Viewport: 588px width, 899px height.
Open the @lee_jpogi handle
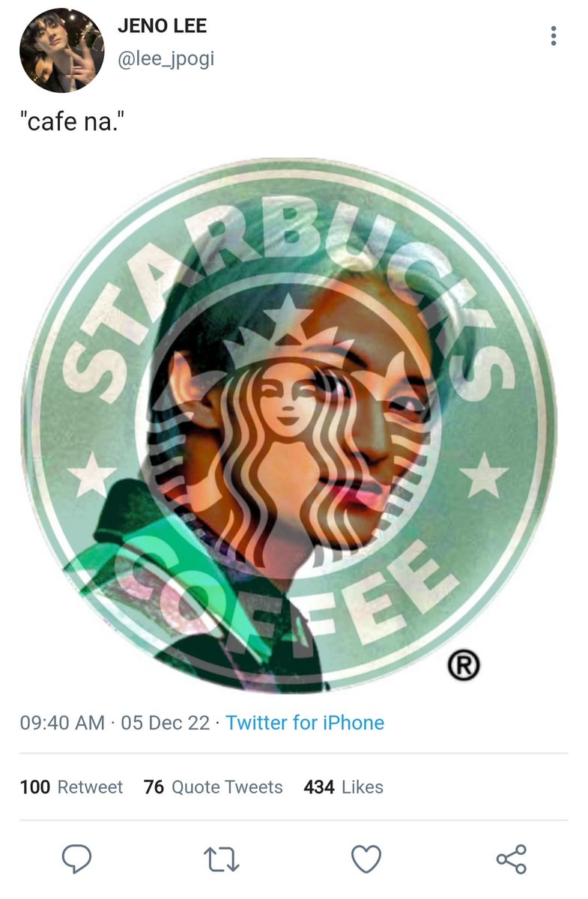tap(166, 58)
